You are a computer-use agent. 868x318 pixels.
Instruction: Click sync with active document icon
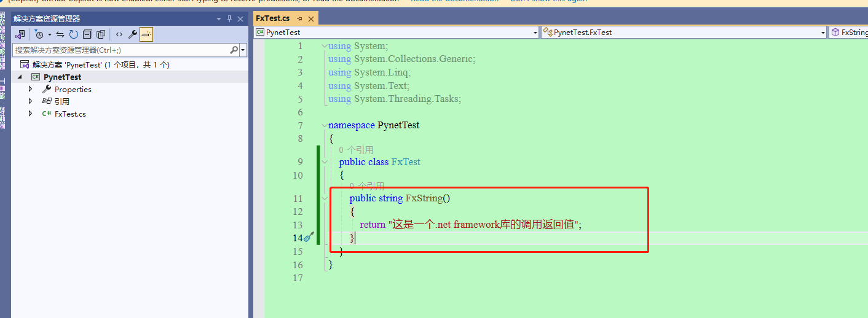(x=60, y=34)
